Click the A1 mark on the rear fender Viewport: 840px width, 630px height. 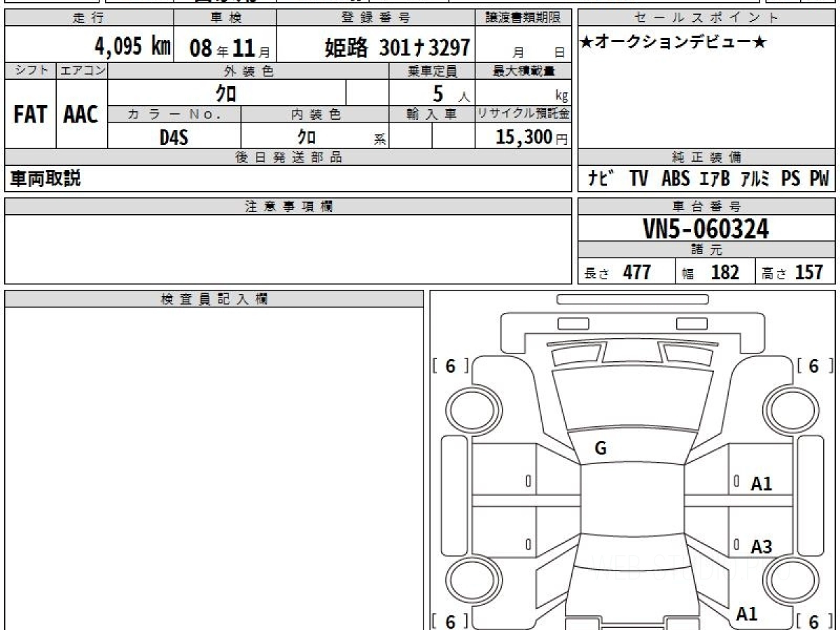coord(747,614)
